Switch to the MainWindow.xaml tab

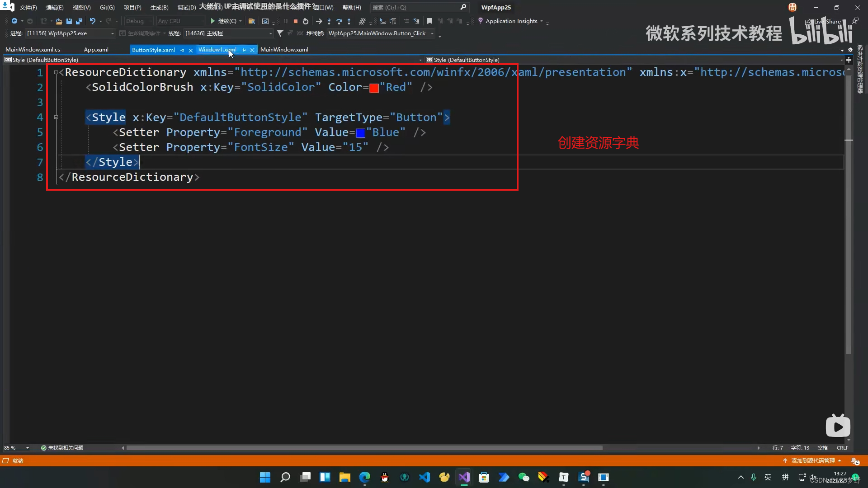coord(284,50)
